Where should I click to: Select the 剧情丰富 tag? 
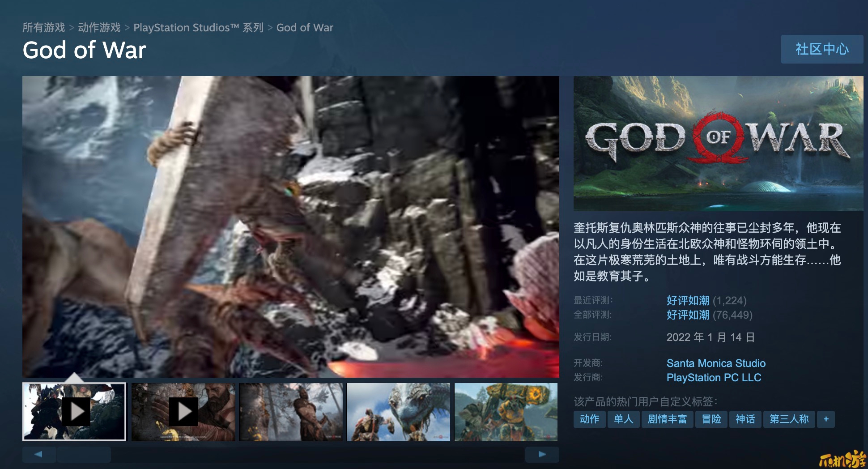point(667,419)
